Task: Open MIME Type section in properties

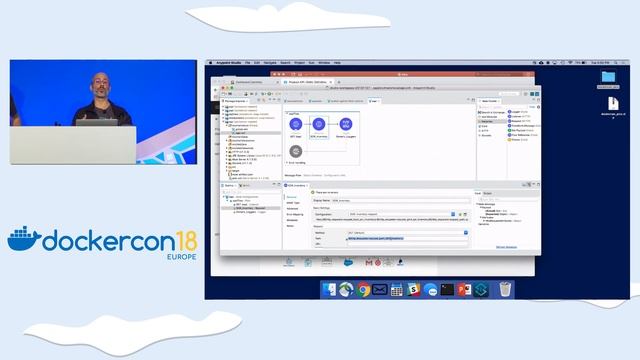Action: click(x=293, y=203)
